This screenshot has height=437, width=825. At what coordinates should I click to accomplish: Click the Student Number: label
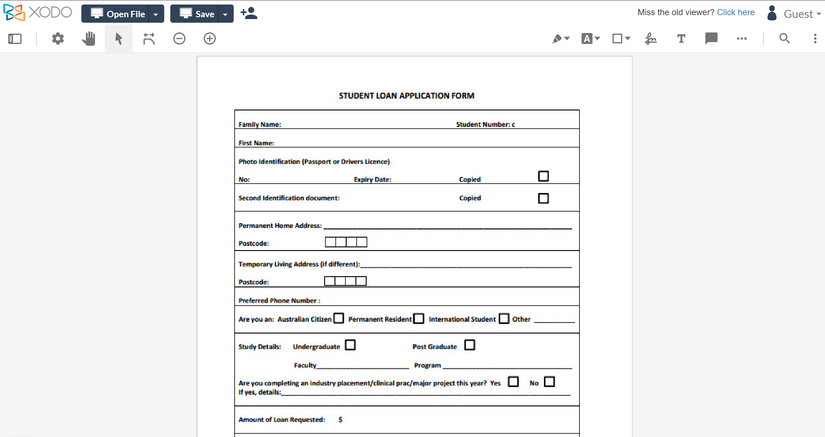(x=483, y=125)
